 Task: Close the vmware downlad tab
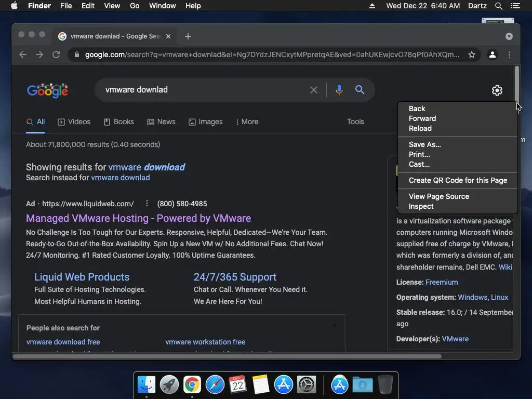pyautogui.click(x=168, y=36)
